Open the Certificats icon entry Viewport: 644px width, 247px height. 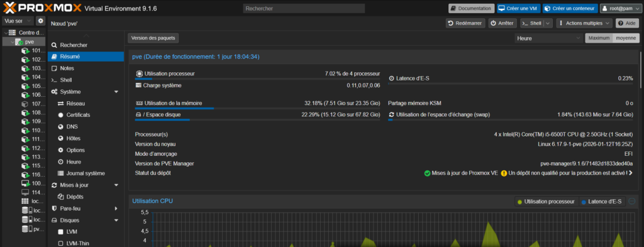pos(61,115)
